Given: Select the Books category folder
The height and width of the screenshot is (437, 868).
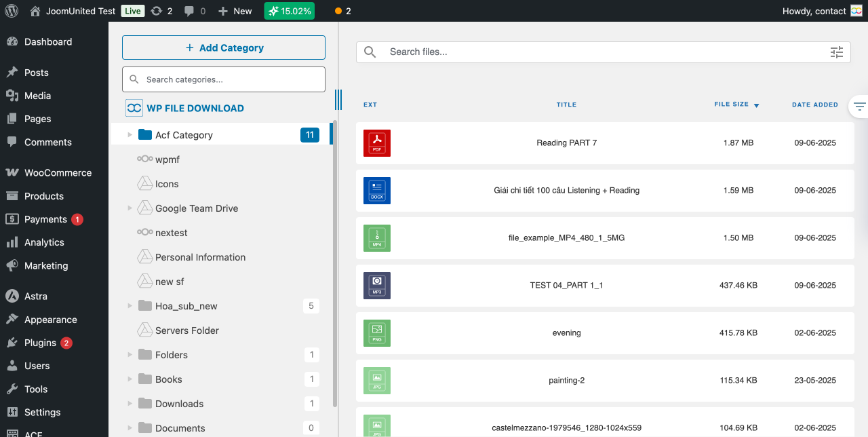Looking at the screenshot, I should [168, 379].
